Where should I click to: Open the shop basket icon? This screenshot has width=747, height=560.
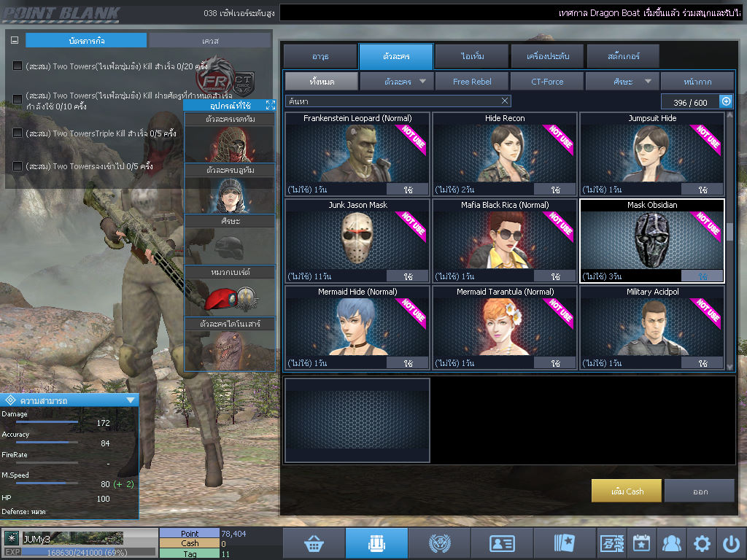(314, 543)
